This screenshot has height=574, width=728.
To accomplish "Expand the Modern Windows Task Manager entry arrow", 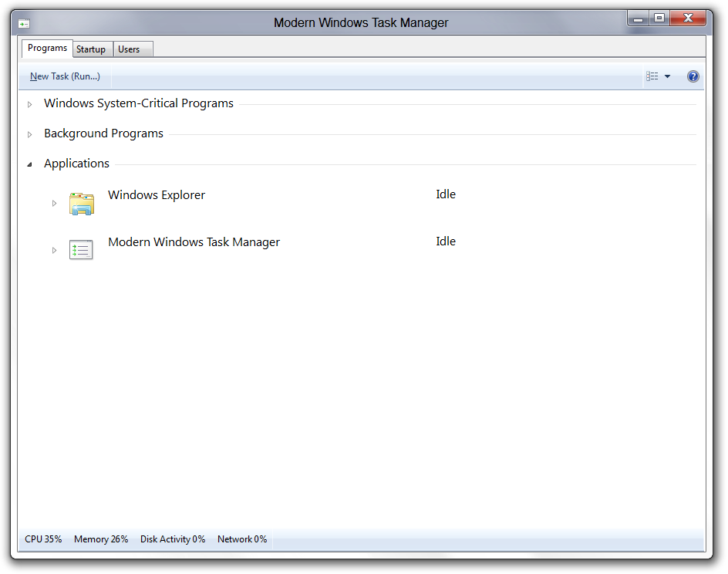I will pos(54,250).
